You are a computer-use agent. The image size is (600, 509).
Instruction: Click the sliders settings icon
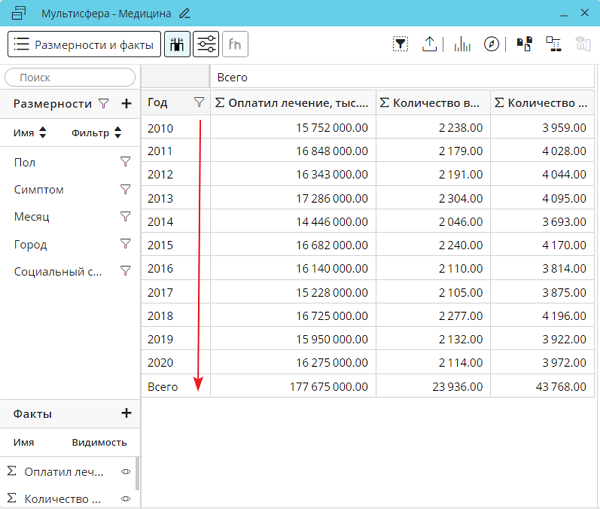click(207, 44)
